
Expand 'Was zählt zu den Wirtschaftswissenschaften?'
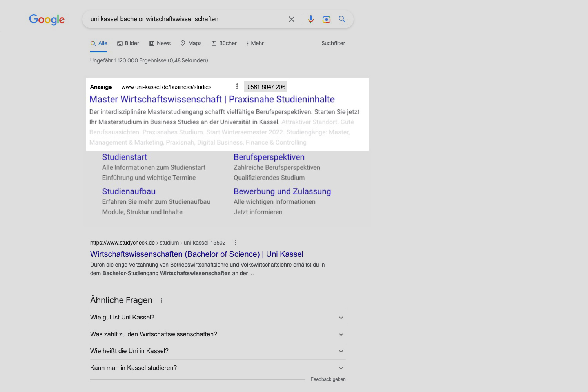coord(218,334)
